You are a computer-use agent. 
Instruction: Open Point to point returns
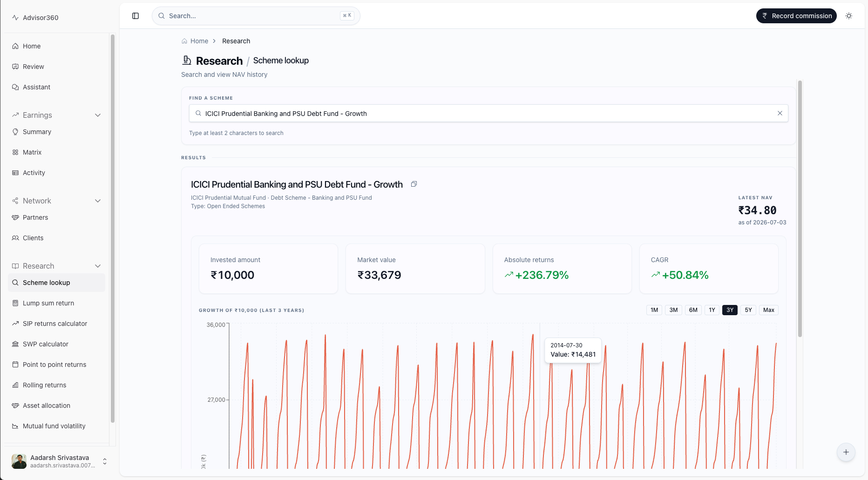coord(56,365)
